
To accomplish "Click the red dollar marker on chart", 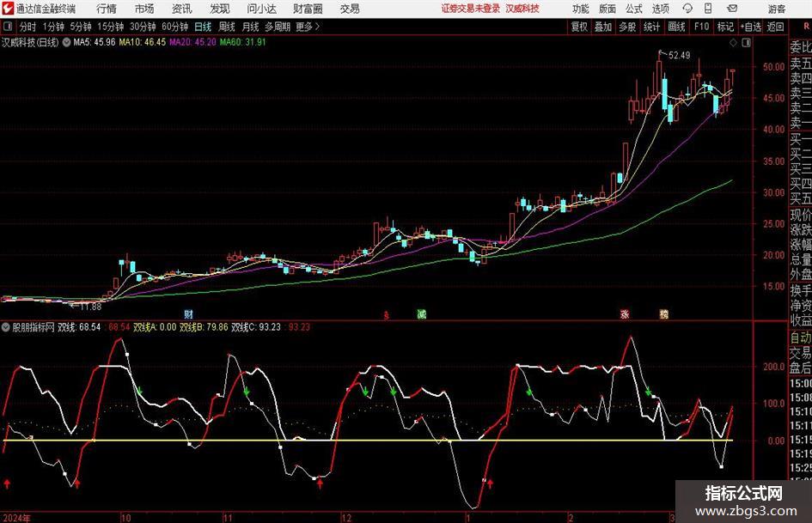I will pyautogui.click(x=386, y=315).
